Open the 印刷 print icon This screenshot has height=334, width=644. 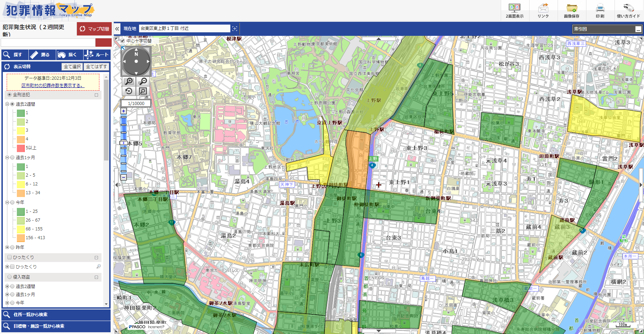coord(600,11)
